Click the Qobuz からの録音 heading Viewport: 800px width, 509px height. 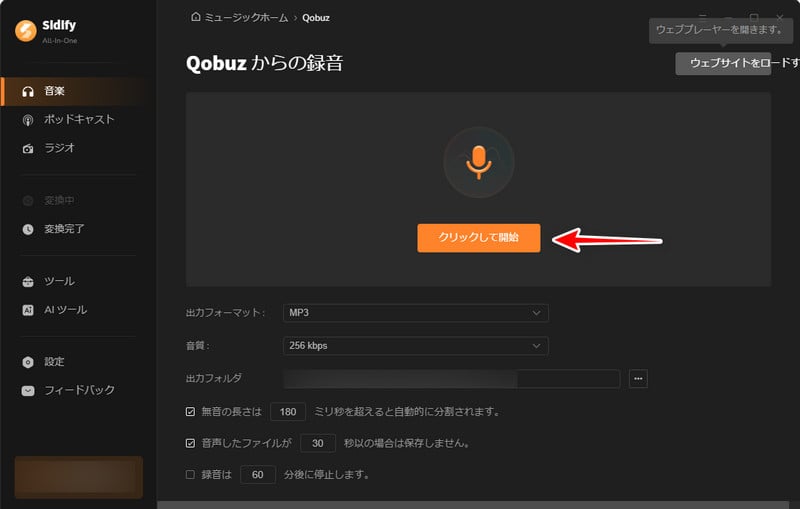264,64
